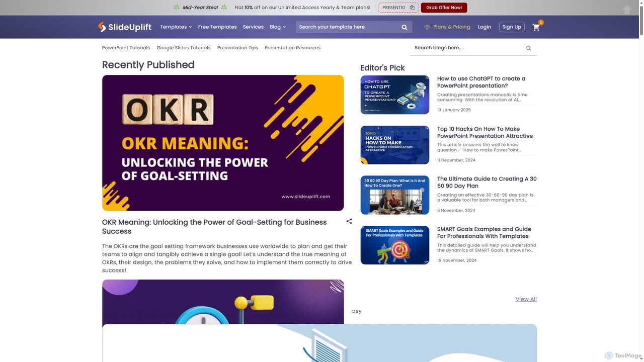The width and height of the screenshot is (644, 362).
Task: Go to the PowerPoint Tutorials tab
Action: tap(126, 48)
